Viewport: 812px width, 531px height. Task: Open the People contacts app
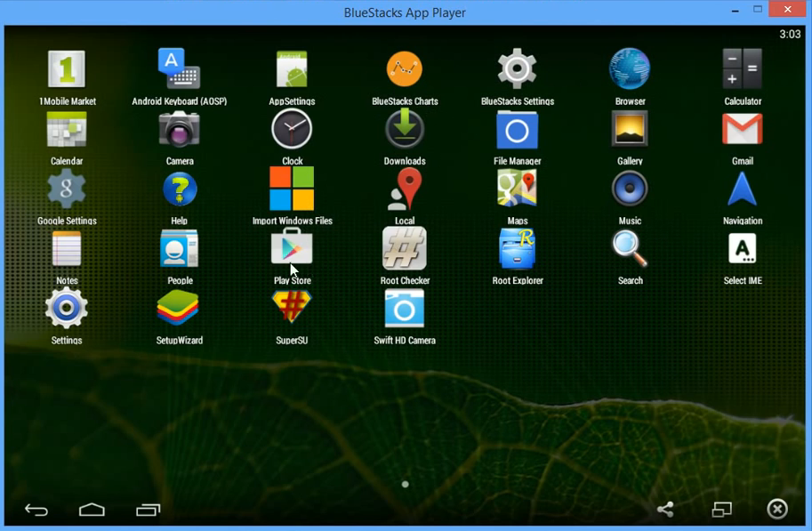point(179,249)
